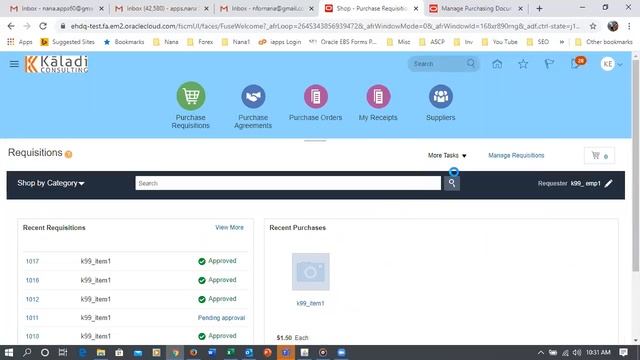Open the KE user avatar menu
The width and height of the screenshot is (640, 360).
point(611,64)
